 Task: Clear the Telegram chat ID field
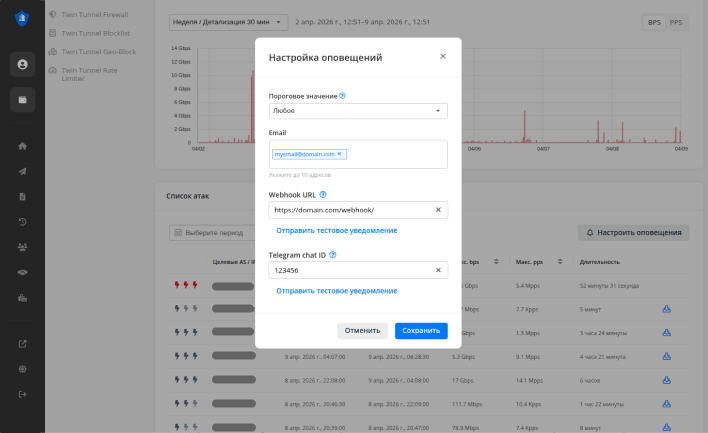click(438, 270)
